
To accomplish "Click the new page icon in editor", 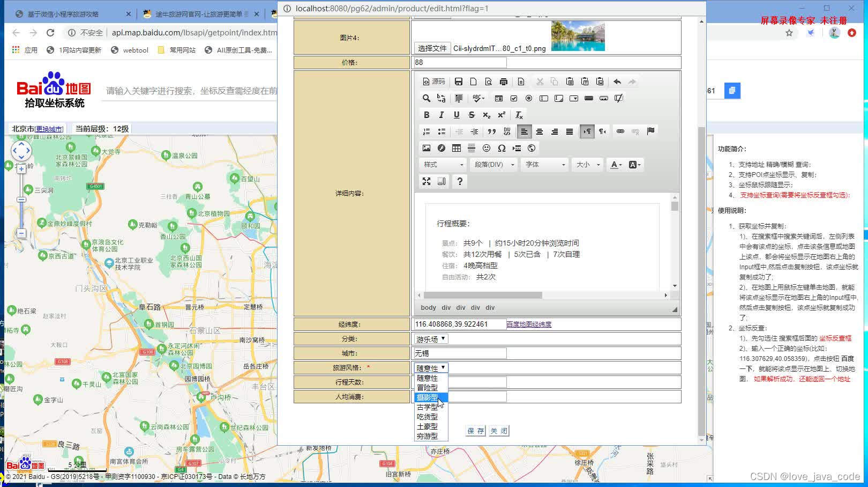I will tap(473, 82).
